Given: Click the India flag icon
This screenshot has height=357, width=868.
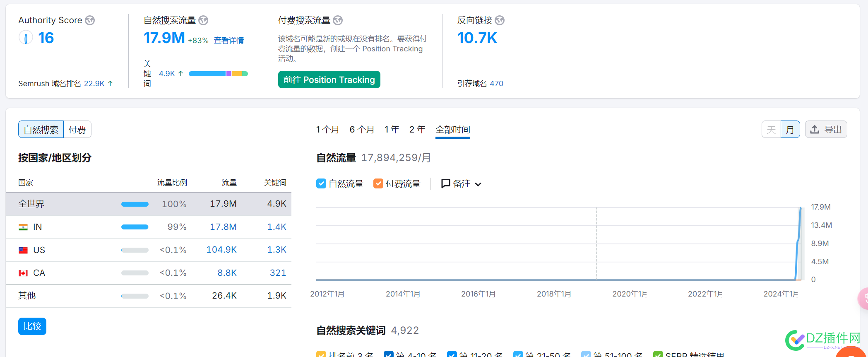Looking at the screenshot, I should (23, 227).
